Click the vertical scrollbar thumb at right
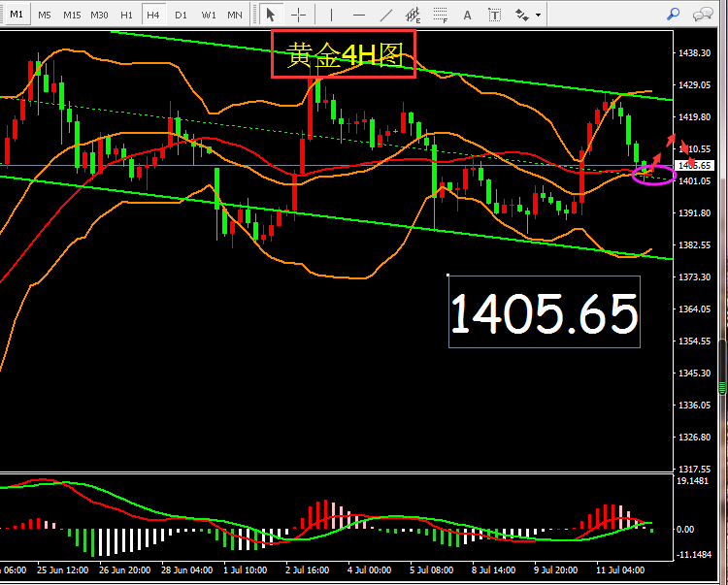The image size is (728, 585). [x=722, y=368]
